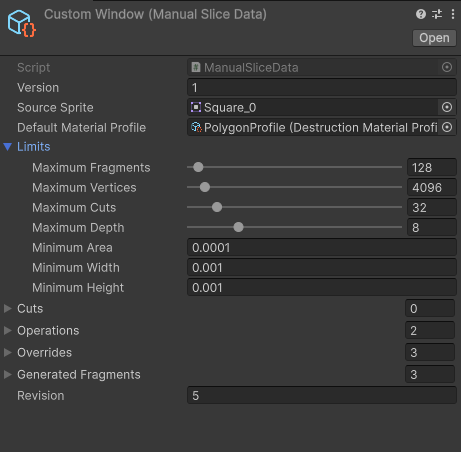Click the object picker for Default Material Profile

(447, 127)
